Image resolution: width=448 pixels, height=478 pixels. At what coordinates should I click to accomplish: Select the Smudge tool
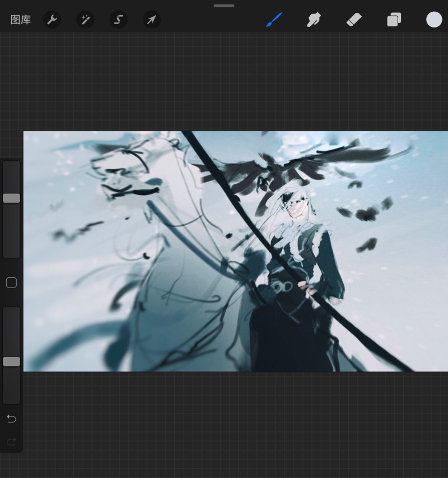314,20
